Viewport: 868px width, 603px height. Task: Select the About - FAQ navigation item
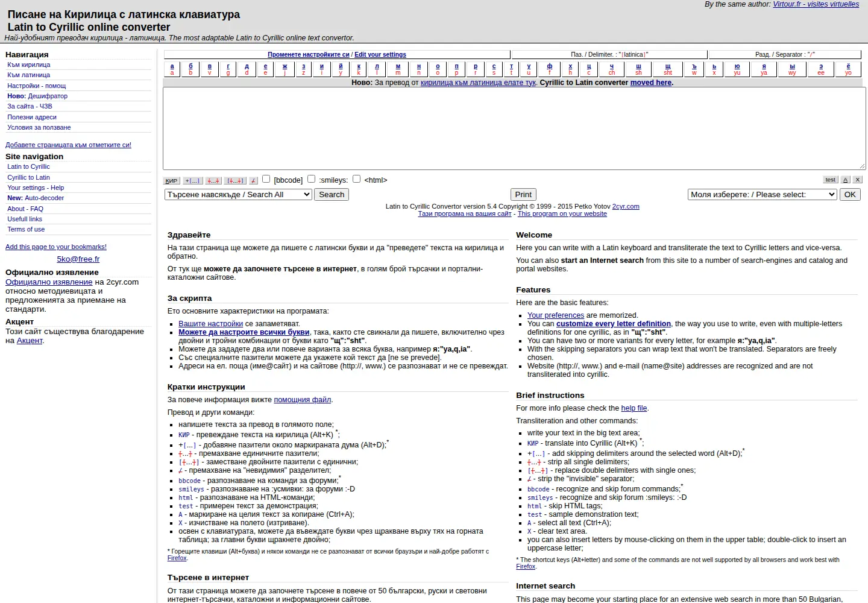tap(25, 209)
